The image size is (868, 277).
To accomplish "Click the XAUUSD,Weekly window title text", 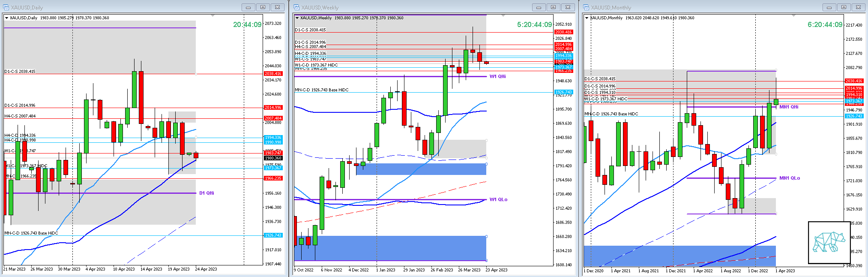I will [x=320, y=8].
